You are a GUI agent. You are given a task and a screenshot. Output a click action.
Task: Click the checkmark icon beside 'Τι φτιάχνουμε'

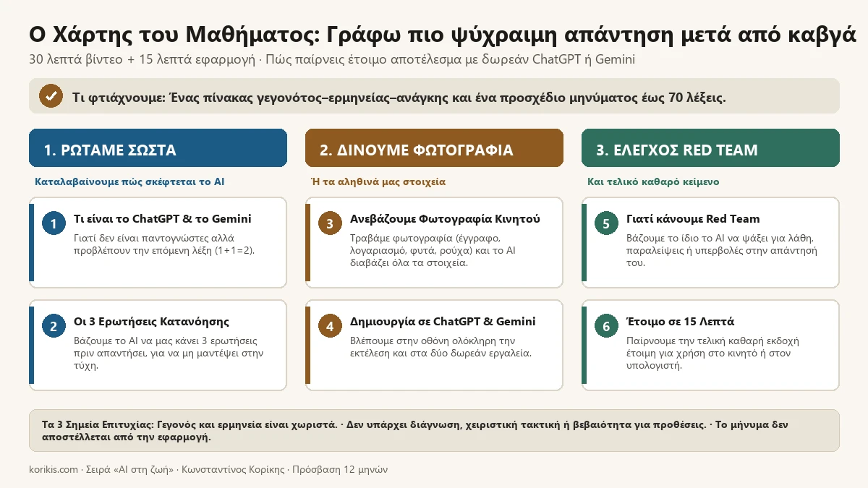pyautogui.click(x=51, y=96)
